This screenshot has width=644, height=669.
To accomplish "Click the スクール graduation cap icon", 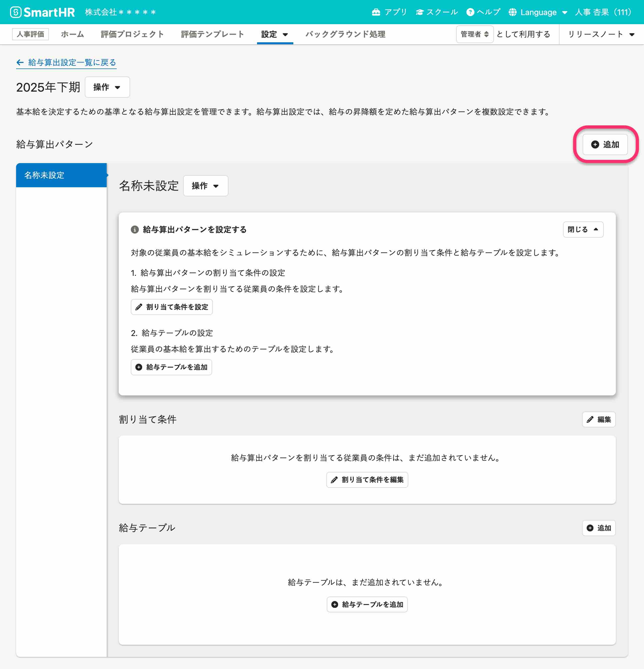I will pyautogui.click(x=420, y=12).
